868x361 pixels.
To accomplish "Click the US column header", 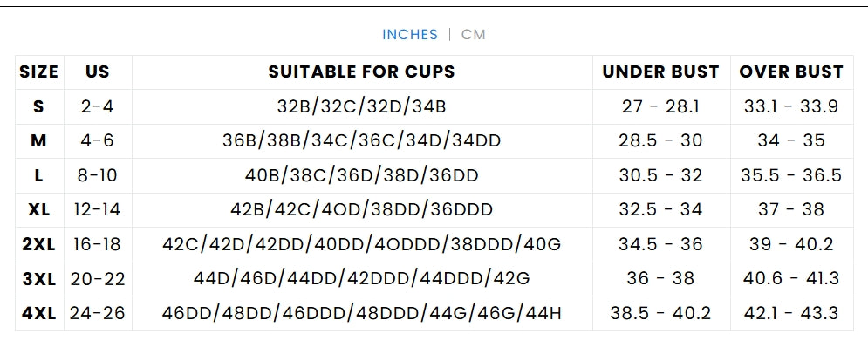I will pyautogui.click(x=98, y=72).
